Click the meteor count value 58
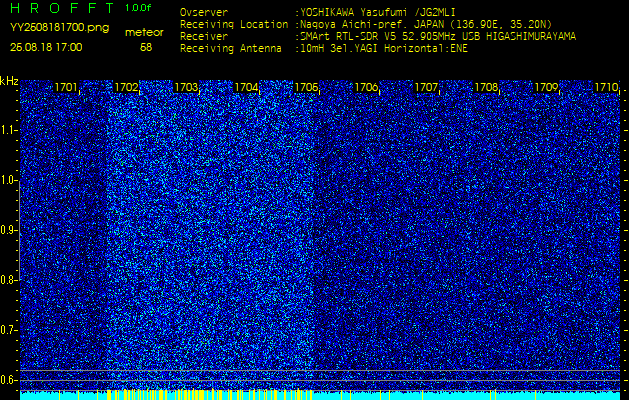The height and width of the screenshot is (400, 629). [x=146, y=47]
